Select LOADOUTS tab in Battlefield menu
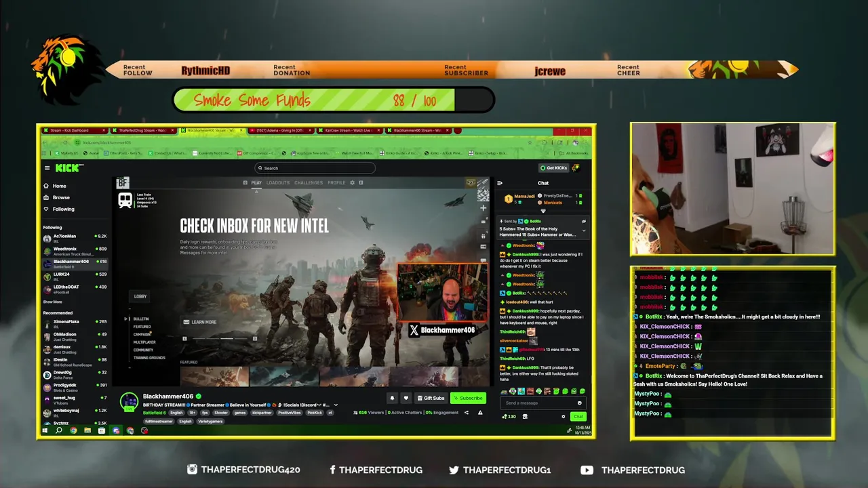The width and height of the screenshot is (868, 488). (278, 182)
